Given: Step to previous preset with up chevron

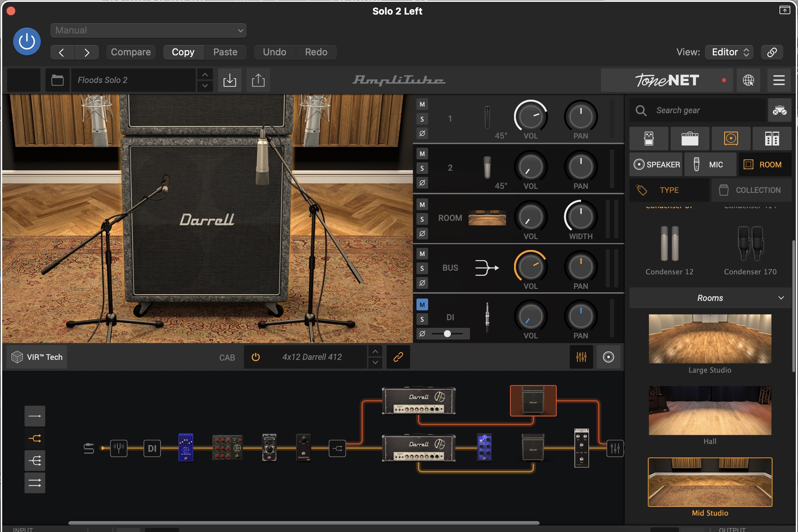Looking at the screenshot, I should coord(205,74).
